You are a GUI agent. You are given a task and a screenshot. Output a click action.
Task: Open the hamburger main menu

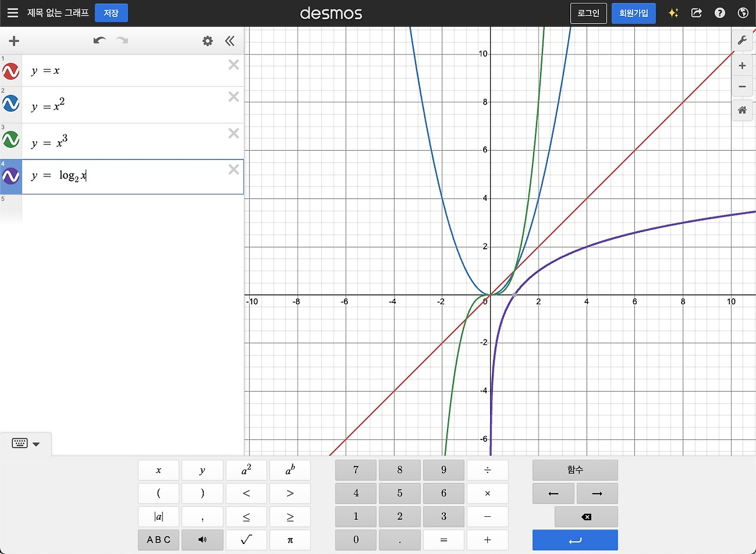[x=12, y=12]
